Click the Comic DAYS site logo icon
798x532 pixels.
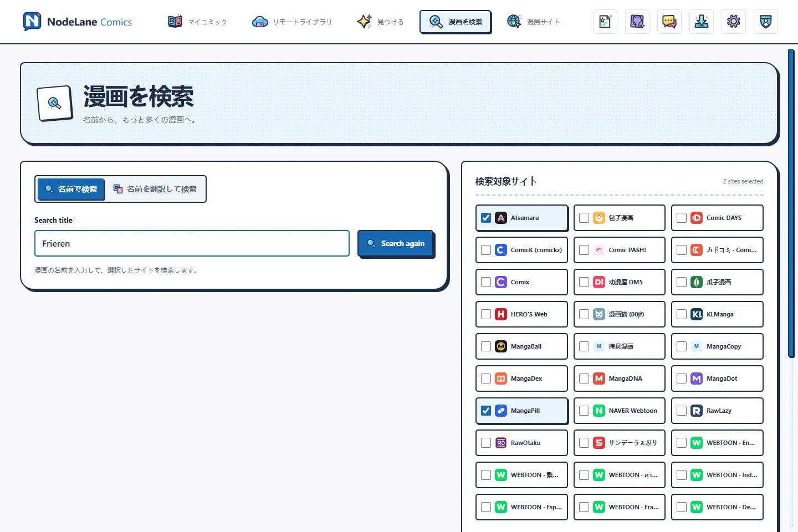click(x=697, y=218)
